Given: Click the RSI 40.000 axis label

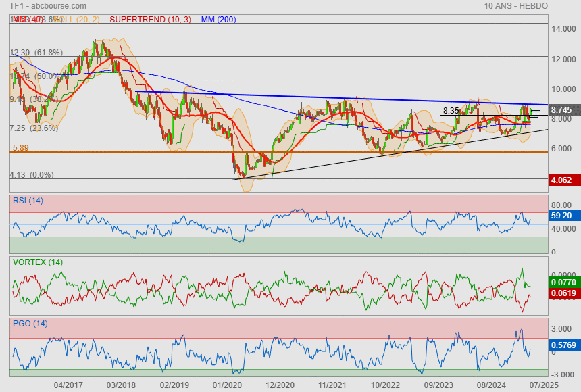Looking at the screenshot, I should click(x=563, y=229).
